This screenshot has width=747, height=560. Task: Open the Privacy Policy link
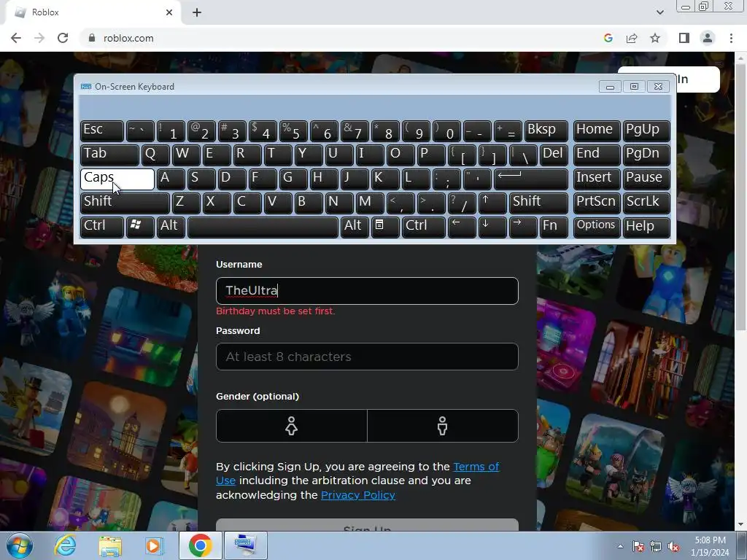pos(357,495)
